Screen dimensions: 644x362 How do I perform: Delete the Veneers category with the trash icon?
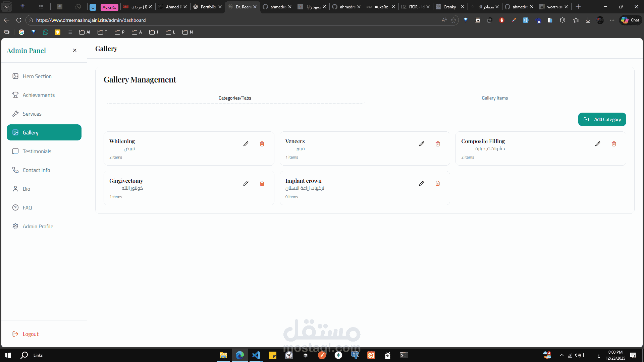pos(438,144)
